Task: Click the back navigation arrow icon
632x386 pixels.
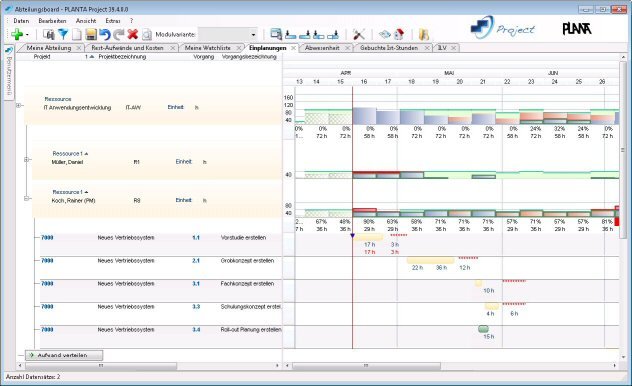Action: point(385,35)
